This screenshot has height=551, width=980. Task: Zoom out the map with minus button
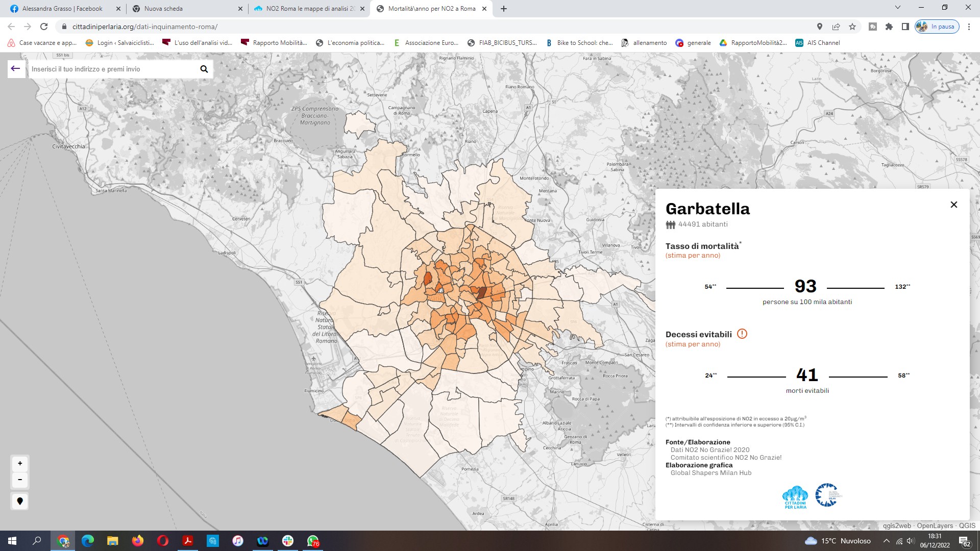click(20, 480)
